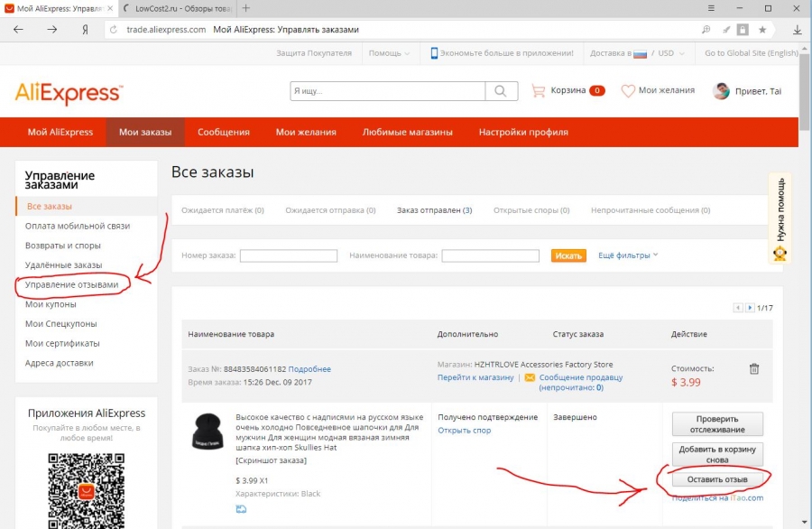Viewport: 812px width, 529px height.
Task: Click the help robot mascot icon
Action: pos(780,254)
